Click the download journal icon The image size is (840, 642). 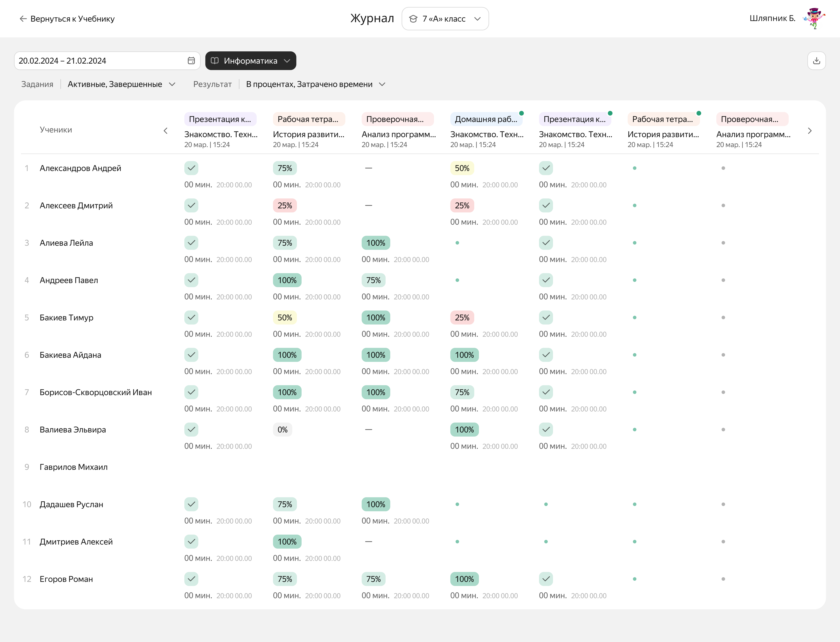[x=816, y=61]
